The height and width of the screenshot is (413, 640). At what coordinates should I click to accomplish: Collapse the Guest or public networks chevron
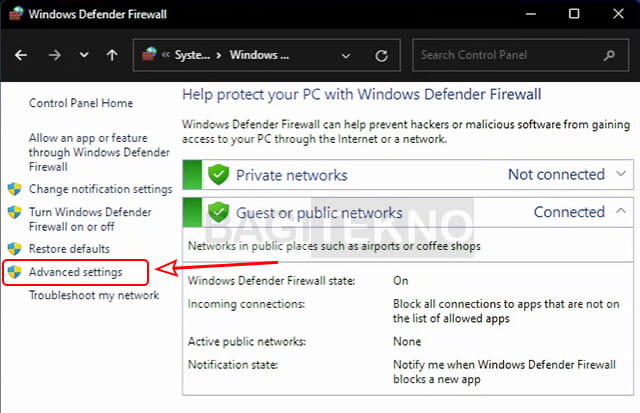tap(621, 212)
